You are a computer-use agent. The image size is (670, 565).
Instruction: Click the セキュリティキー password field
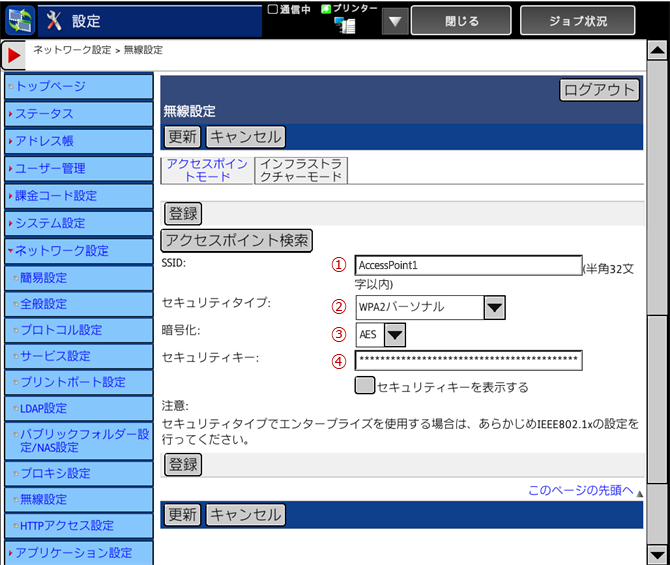click(468, 360)
